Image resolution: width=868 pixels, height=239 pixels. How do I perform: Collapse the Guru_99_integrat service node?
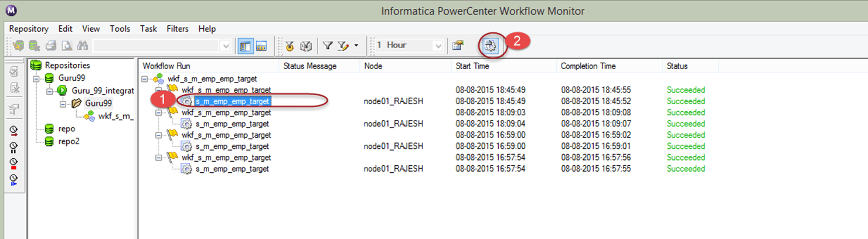[50, 91]
